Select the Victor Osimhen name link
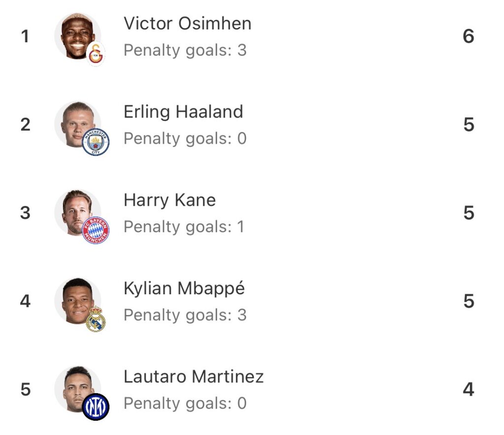Viewport: 504px width, 435px height. tap(187, 24)
